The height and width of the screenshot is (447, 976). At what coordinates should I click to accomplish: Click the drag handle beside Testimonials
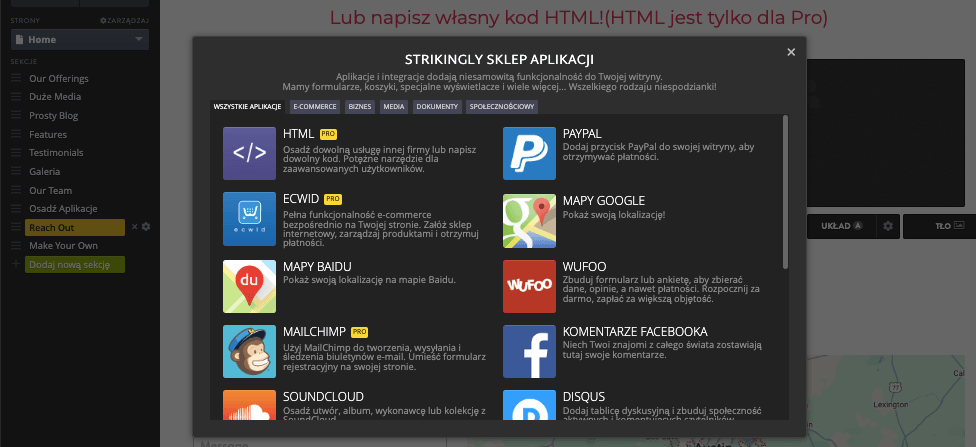16,153
